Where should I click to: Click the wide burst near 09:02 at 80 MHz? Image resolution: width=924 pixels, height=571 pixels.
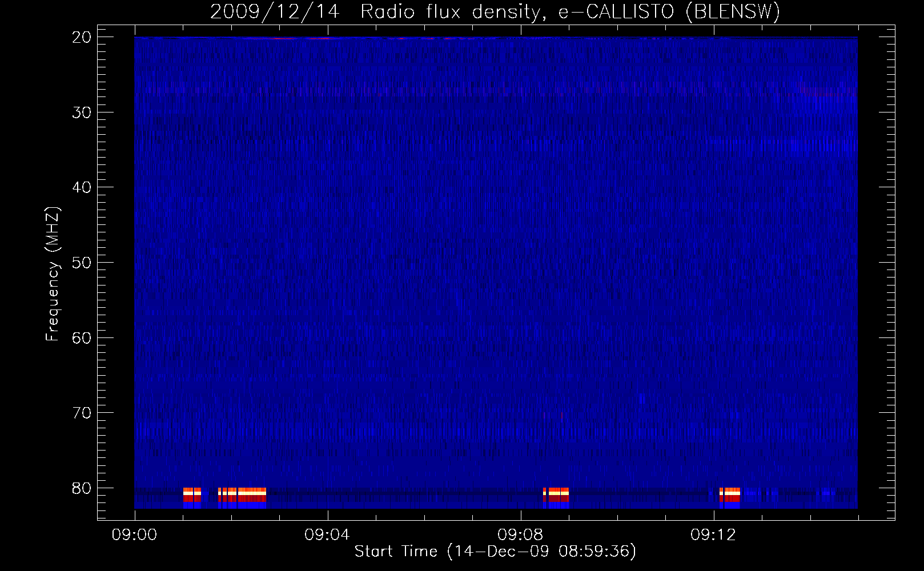pos(242,498)
